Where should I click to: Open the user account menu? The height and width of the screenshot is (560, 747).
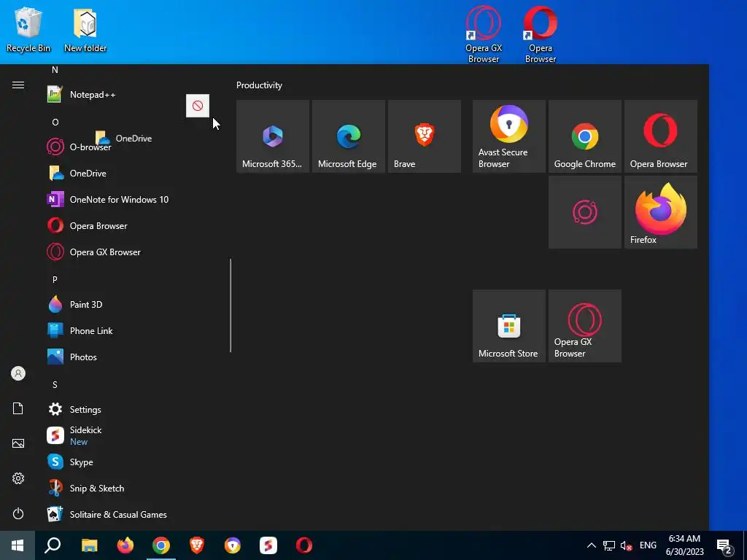click(x=18, y=373)
